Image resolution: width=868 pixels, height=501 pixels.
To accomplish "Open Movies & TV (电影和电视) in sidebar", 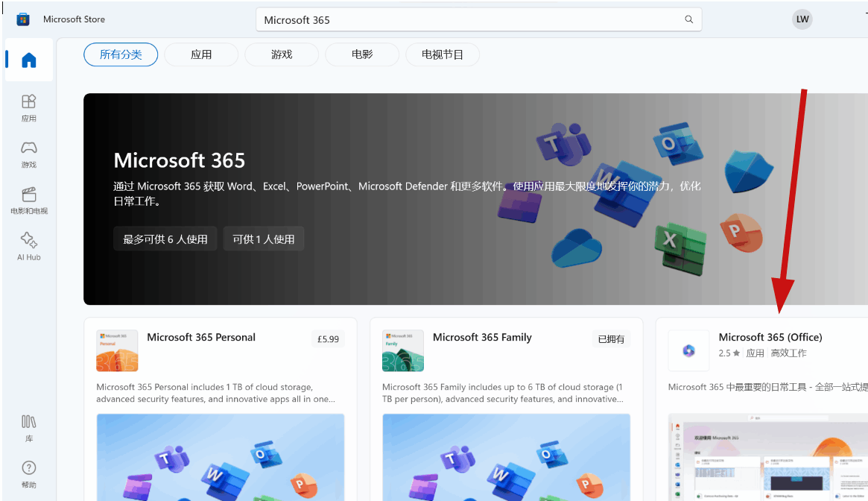I will click(29, 201).
